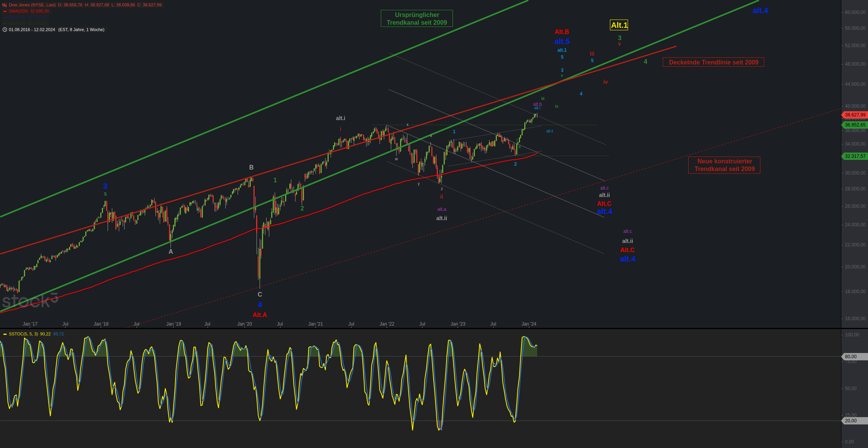Click the Jan '20 time axis label
Viewport: 868px width, 448px height.
[x=244, y=324]
